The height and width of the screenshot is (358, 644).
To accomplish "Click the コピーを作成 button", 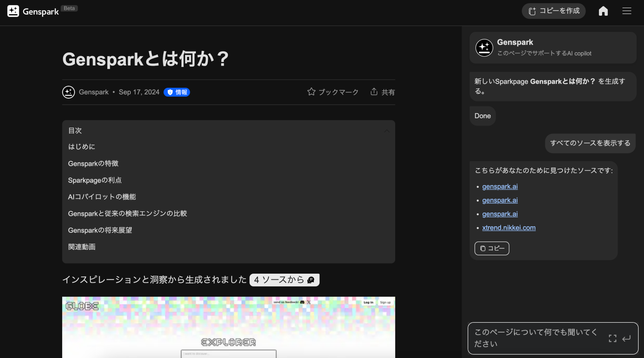I will click(x=553, y=11).
